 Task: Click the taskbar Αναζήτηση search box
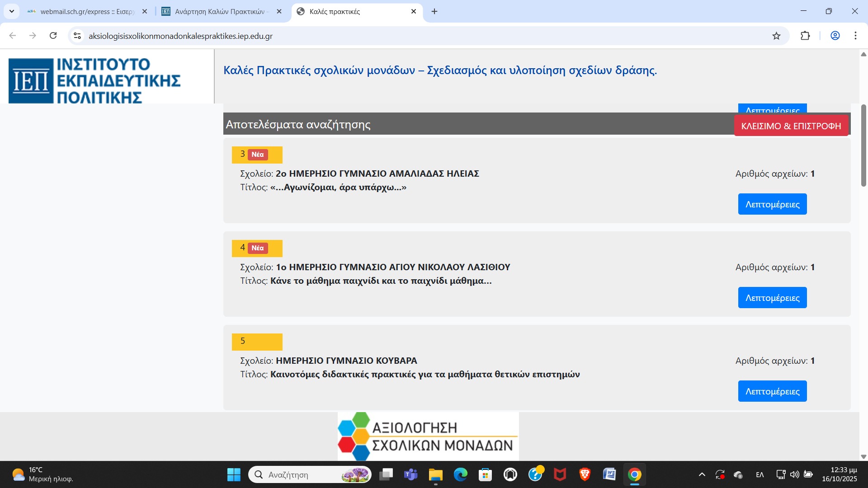point(310,475)
